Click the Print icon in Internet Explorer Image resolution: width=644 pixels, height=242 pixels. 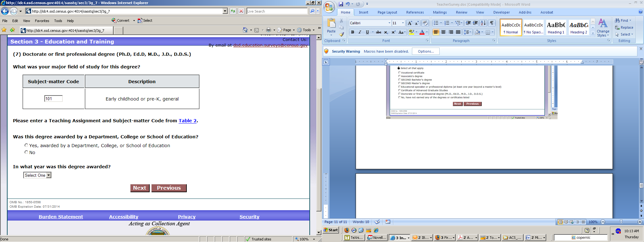268,30
